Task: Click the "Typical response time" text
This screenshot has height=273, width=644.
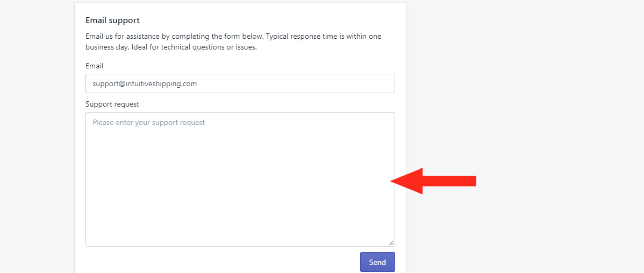Action: click(x=300, y=36)
